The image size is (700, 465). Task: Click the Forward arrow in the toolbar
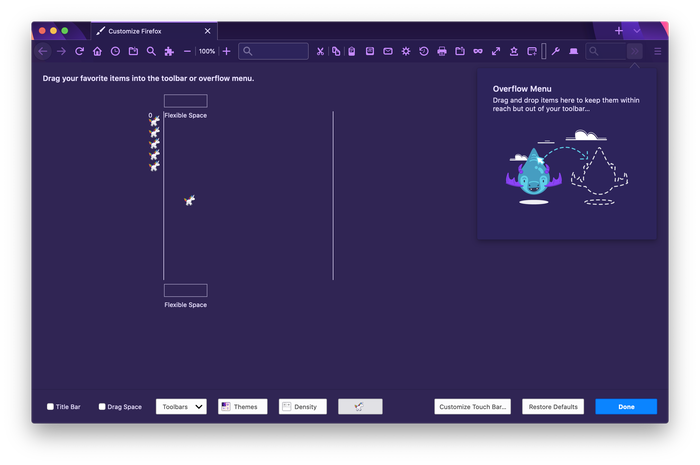click(x=61, y=51)
